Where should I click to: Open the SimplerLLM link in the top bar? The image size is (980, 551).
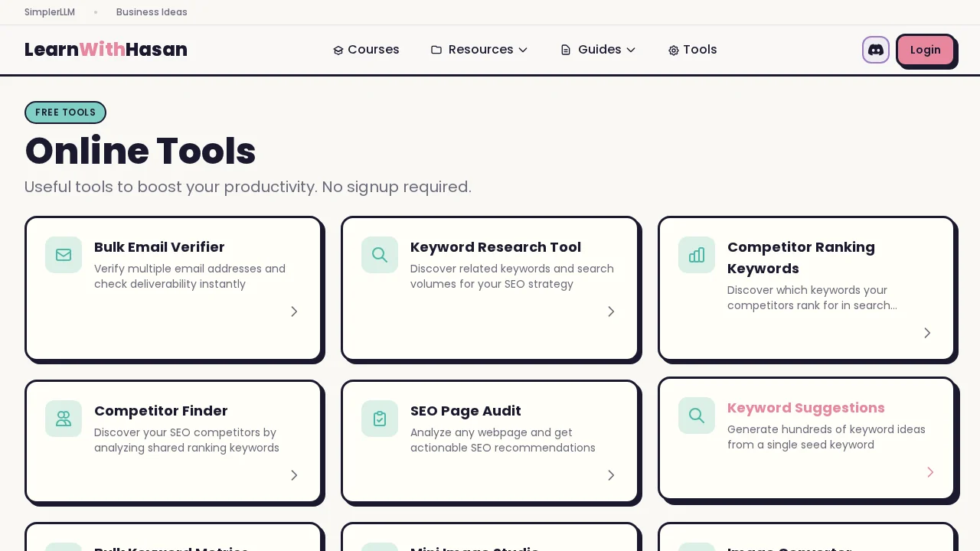click(49, 12)
